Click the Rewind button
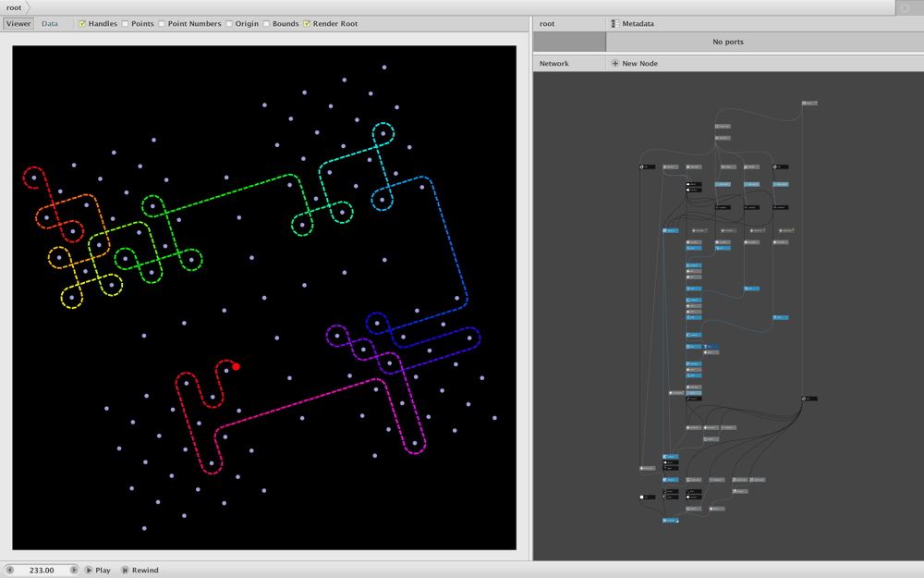 (140, 570)
